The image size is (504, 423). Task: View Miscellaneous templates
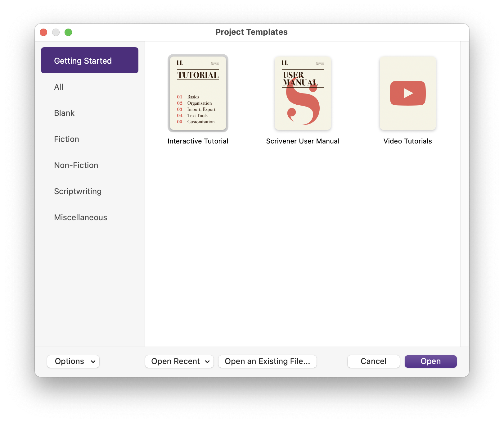(80, 217)
